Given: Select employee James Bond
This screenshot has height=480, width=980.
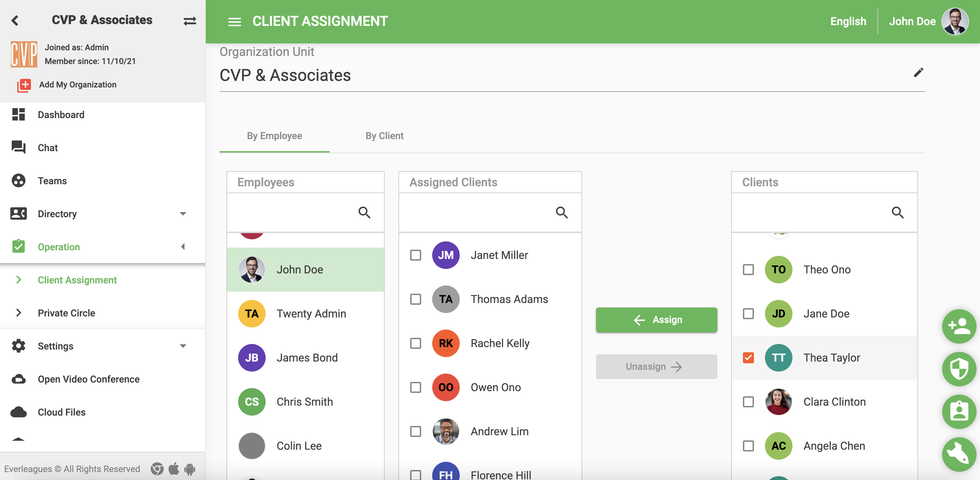Looking at the screenshot, I should (305, 358).
